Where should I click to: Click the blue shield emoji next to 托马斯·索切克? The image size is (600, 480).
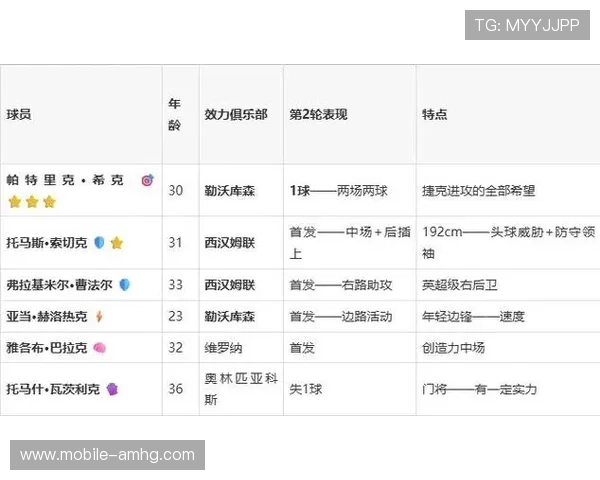(99, 242)
